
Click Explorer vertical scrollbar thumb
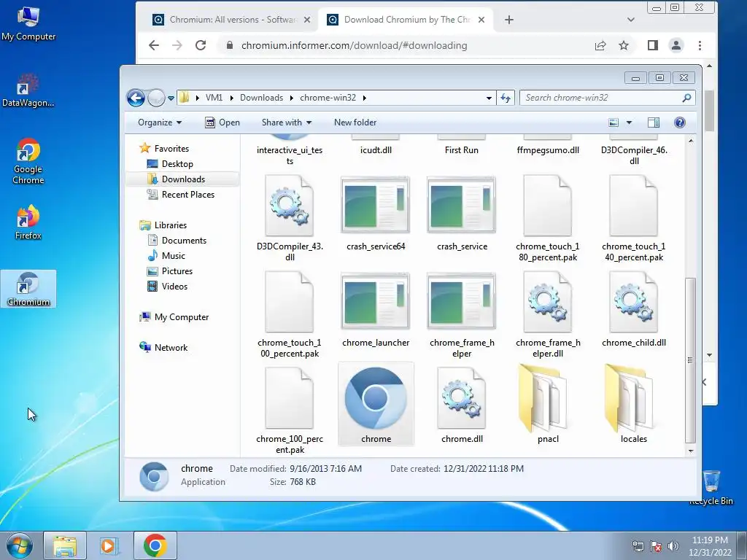tap(690, 360)
